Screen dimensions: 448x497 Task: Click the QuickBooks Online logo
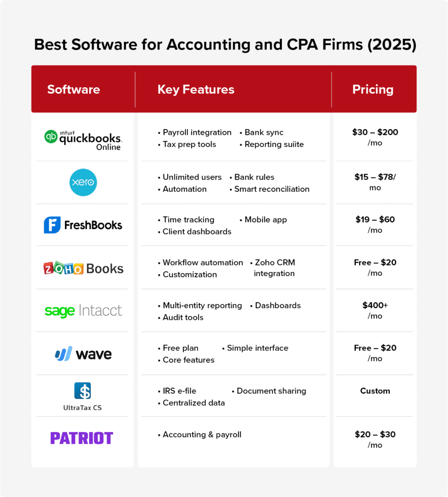click(x=83, y=140)
